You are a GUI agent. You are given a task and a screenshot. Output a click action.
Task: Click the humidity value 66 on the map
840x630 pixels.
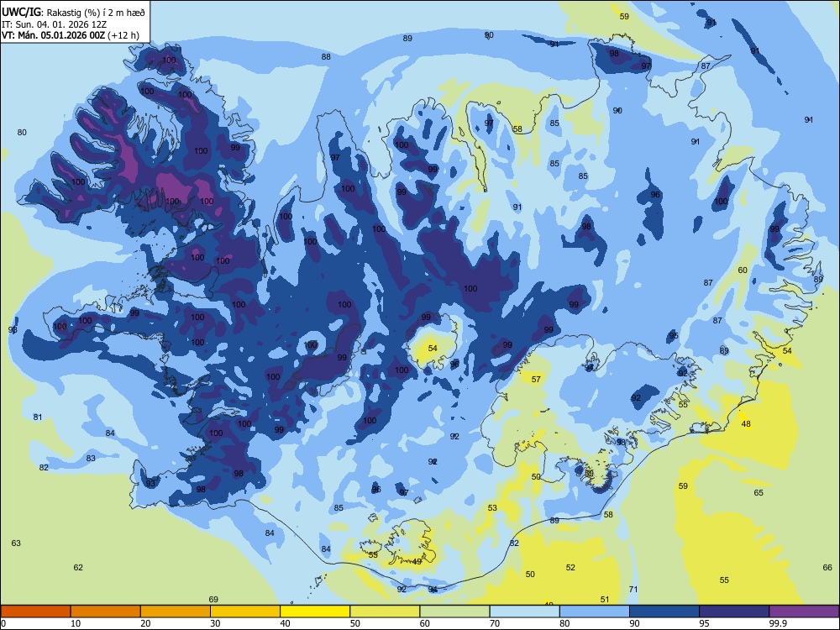827,567
